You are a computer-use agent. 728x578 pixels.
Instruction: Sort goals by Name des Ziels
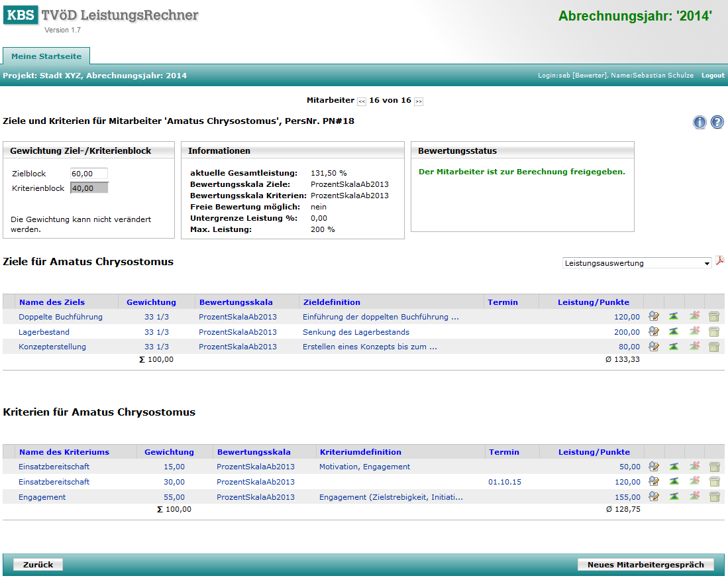pos(52,302)
